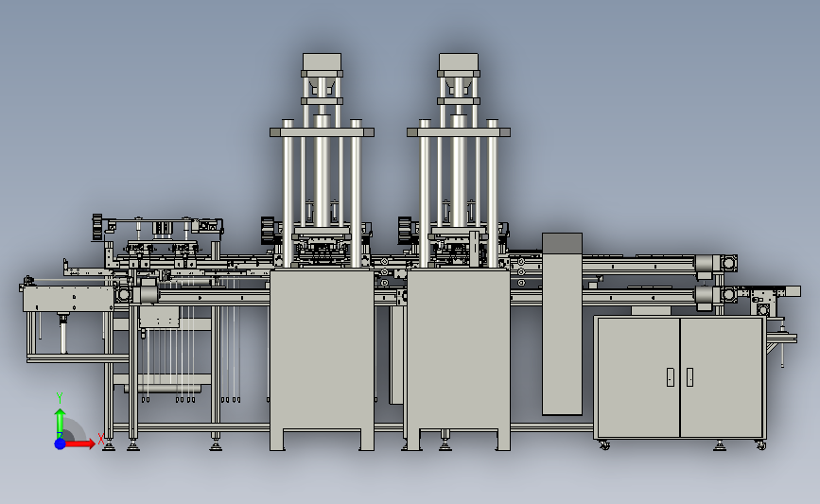
Task: Select the tall narrow cabinet with dark top
Action: click(x=562, y=324)
